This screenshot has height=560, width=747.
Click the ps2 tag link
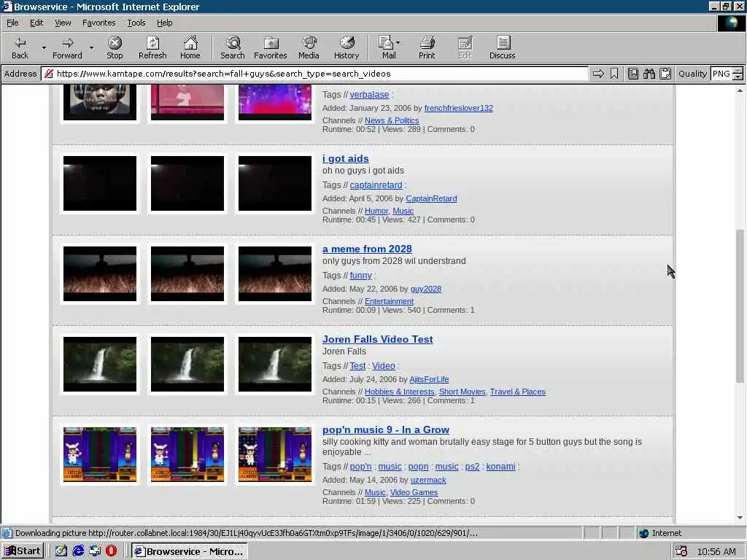click(x=472, y=467)
